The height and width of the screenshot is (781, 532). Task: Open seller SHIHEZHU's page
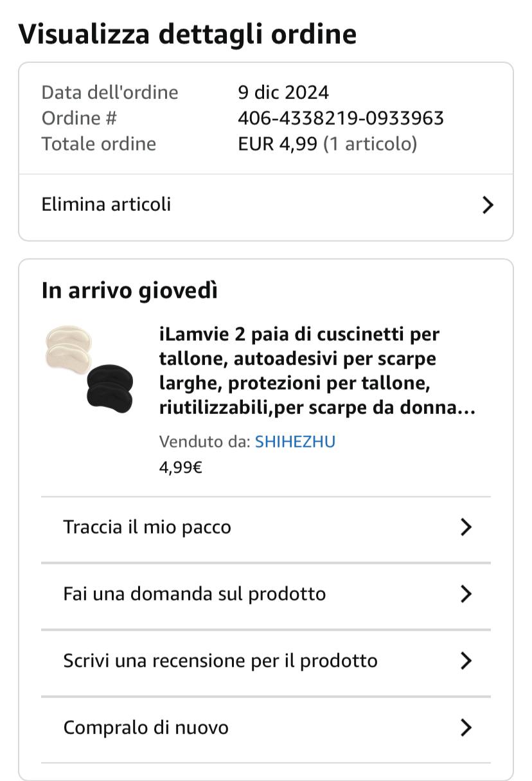pyautogui.click(x=295, y=442)
